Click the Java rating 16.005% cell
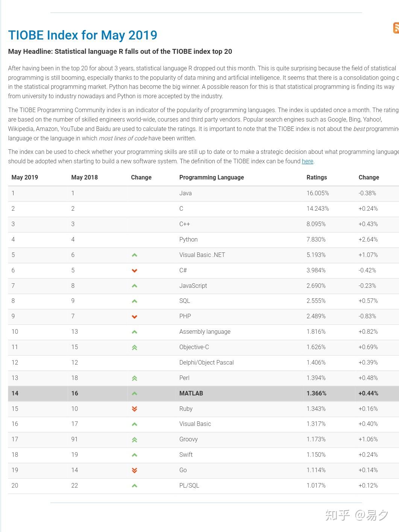Viewport: 399px width, 532px height. click(x=317, y=193)
